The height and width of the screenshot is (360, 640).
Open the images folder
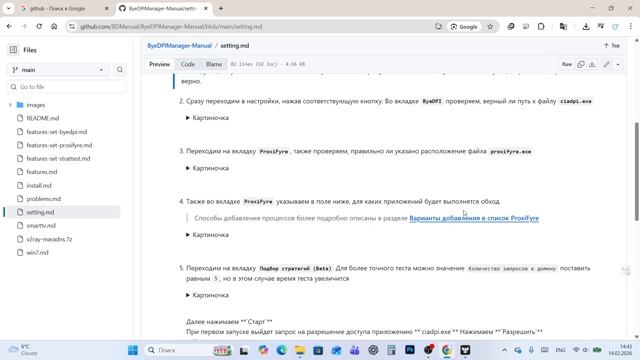(36, 105)
